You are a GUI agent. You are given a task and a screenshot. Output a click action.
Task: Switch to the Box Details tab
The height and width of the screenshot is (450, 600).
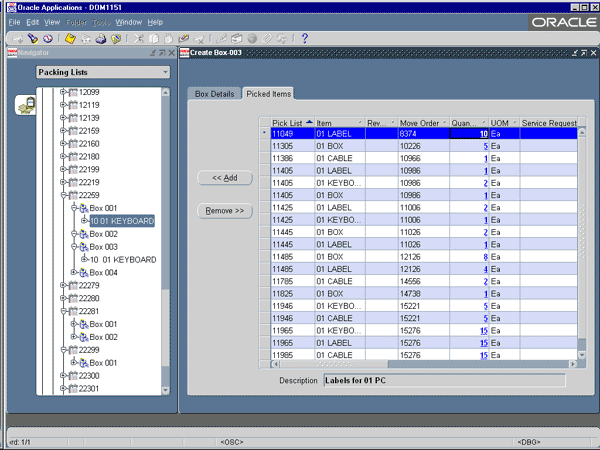tap(213, 94)
